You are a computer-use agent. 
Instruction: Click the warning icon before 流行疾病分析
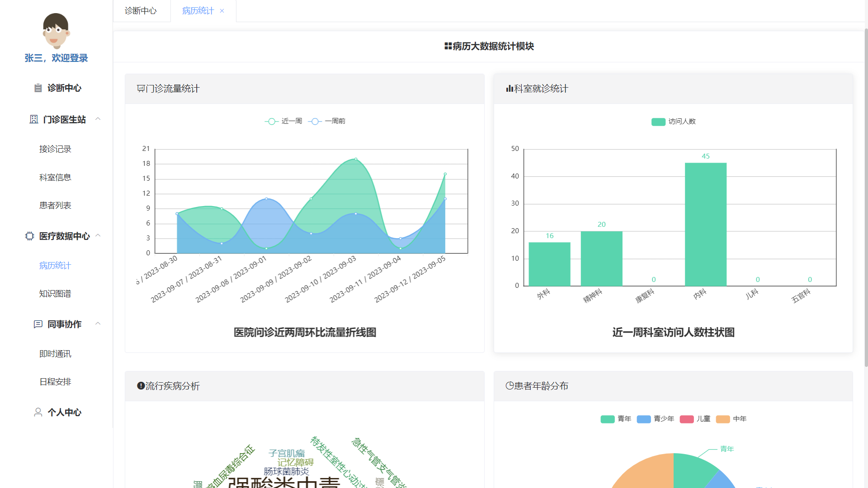click(141, 385)
